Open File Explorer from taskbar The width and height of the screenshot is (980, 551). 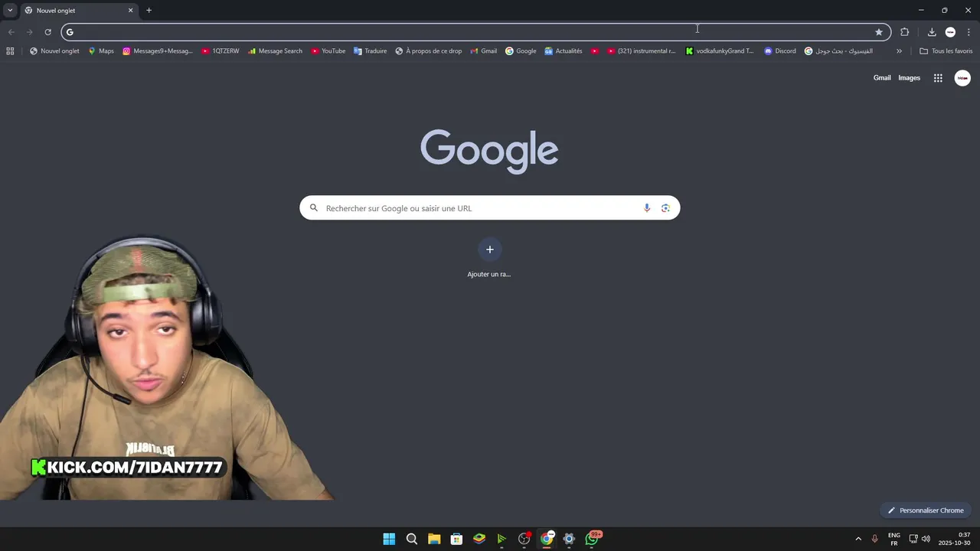coord(434,539)
